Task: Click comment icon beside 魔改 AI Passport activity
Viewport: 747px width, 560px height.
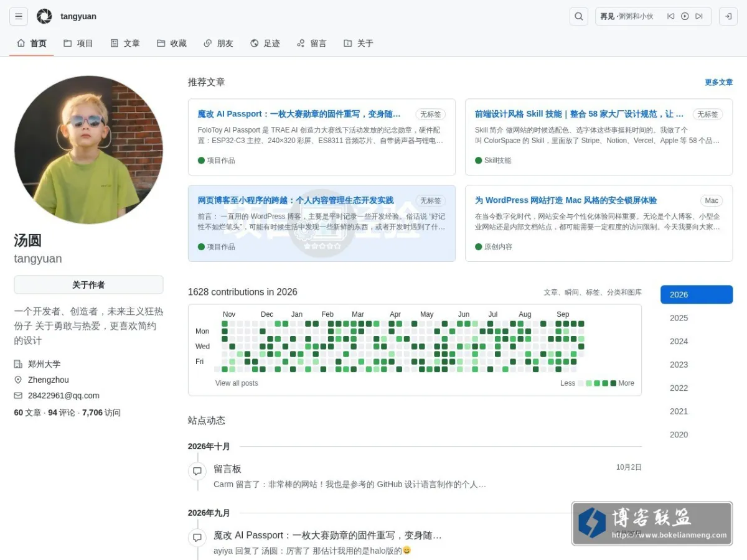Action: pos(197,538)
